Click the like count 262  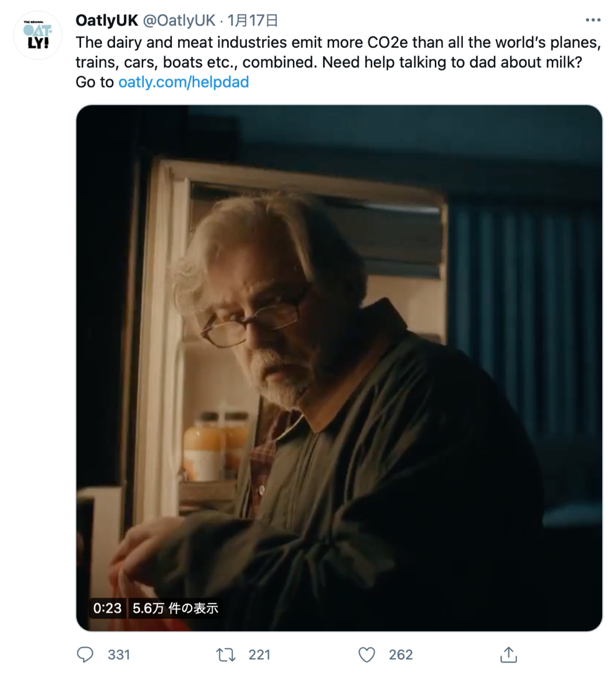401,655
